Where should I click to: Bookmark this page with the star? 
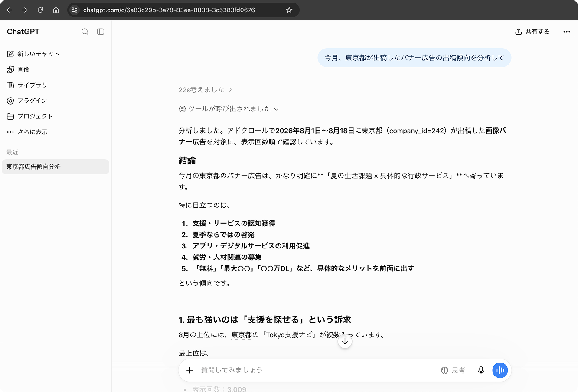289,10
